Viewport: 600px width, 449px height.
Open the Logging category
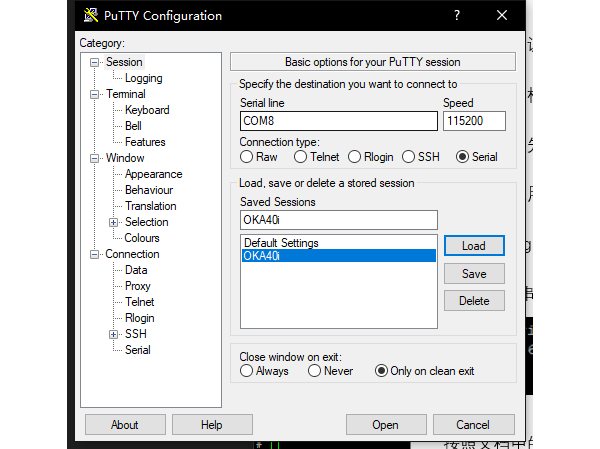[x=143, y=78]
